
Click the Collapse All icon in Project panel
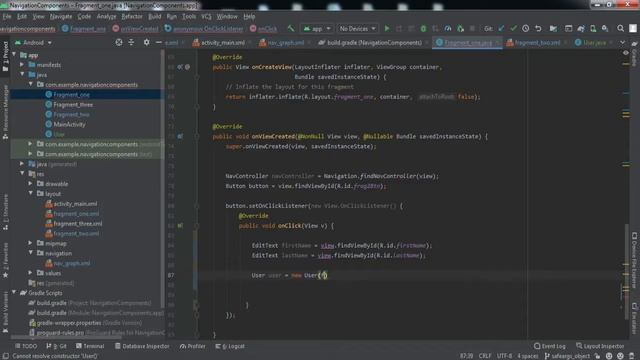coord(131,42)
